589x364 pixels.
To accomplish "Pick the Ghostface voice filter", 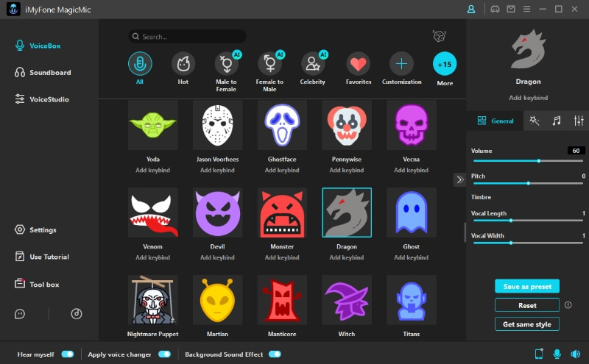I will [282, 125].
